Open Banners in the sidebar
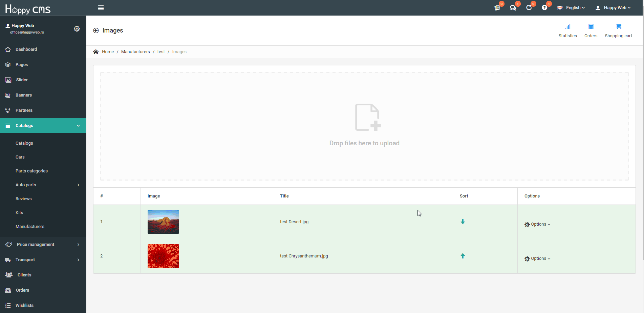644x313 pixels. pos(43,95)
